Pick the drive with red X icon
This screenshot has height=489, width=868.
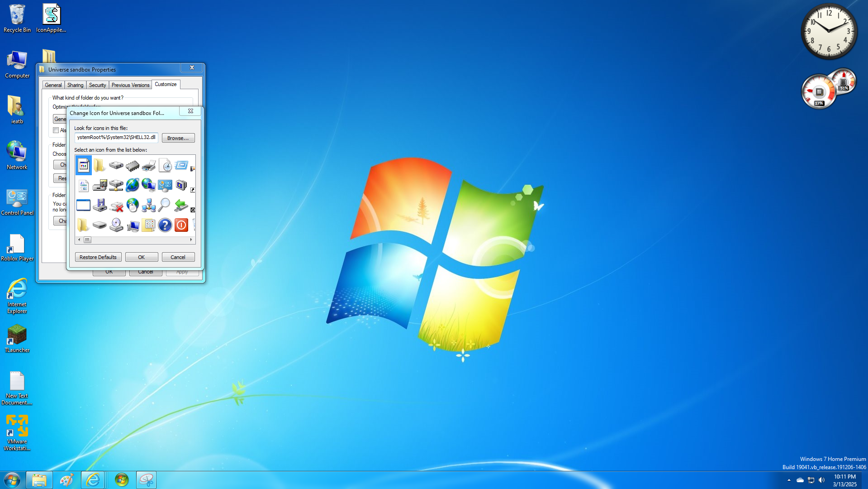(x=116, y=206)
